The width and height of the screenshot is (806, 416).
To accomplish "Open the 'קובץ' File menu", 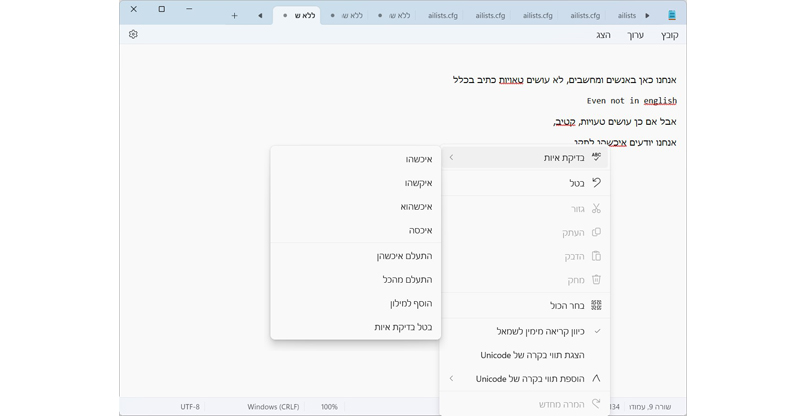I will tap(668, 35).
